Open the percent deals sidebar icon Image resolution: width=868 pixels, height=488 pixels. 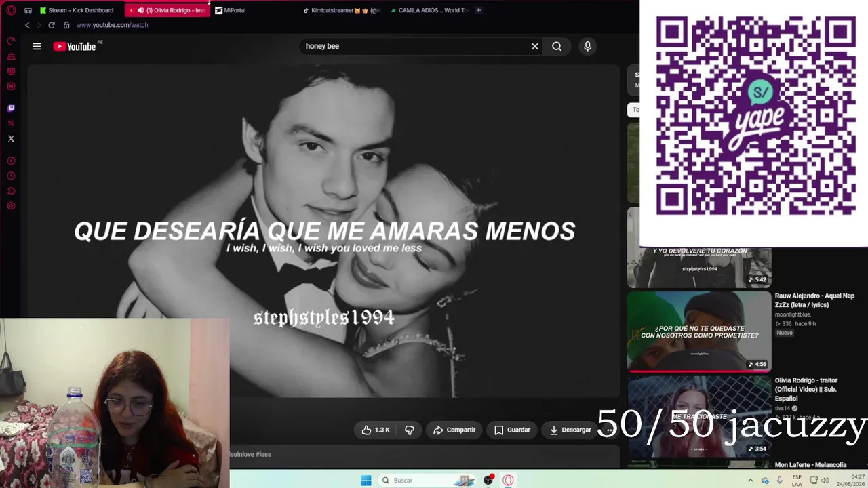pos(11,123)
